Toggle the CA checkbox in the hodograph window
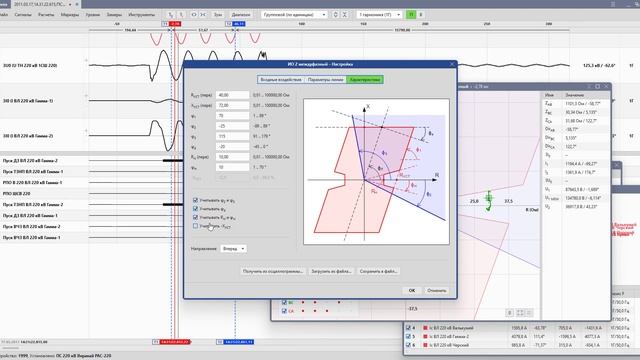 tap(284, 311)
